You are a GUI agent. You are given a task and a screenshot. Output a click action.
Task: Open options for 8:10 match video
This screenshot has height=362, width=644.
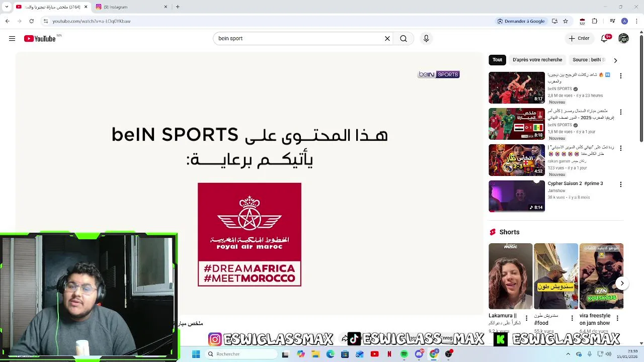tap(620, 112)
